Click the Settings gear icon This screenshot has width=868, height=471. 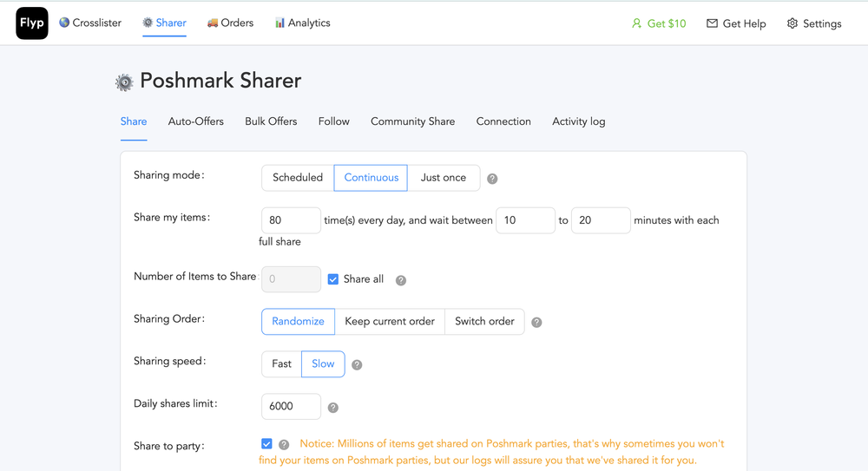792,23
